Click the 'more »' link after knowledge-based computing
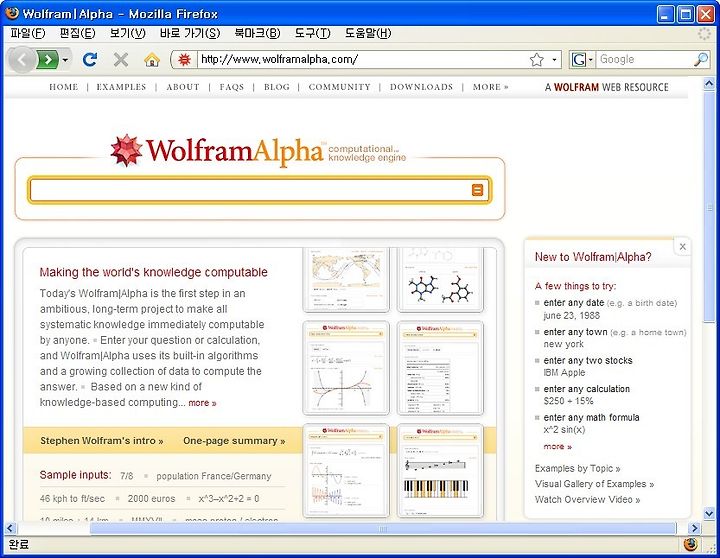This screenshot has width=720, height=558. click(202, 403)
